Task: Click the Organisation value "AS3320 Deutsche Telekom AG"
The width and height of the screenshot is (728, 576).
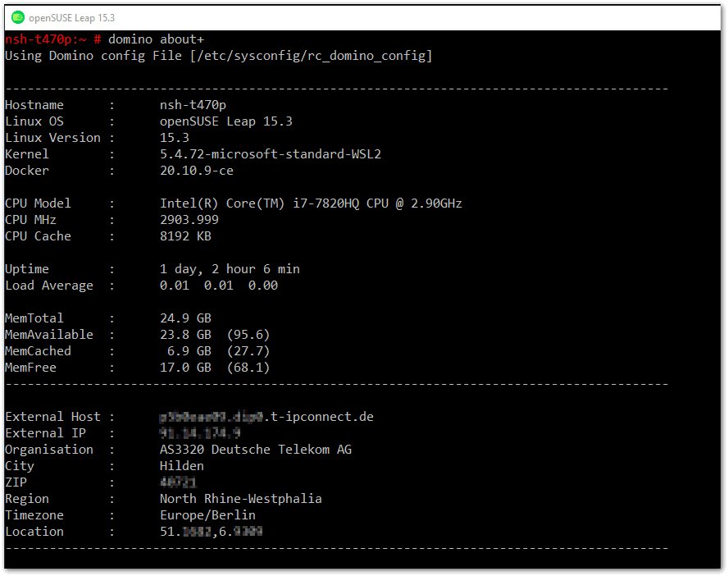Action: pyautogui.click(x=255, y=450)
